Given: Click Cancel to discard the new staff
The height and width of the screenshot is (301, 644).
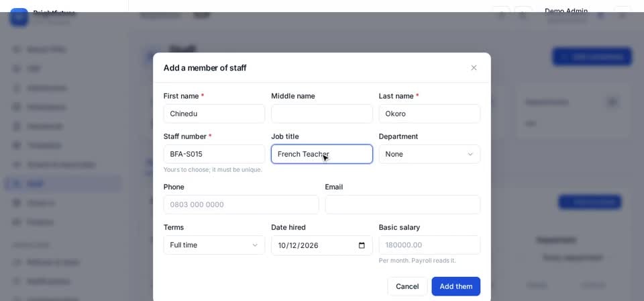Looking at the screenshot, I should coord(407,286).
